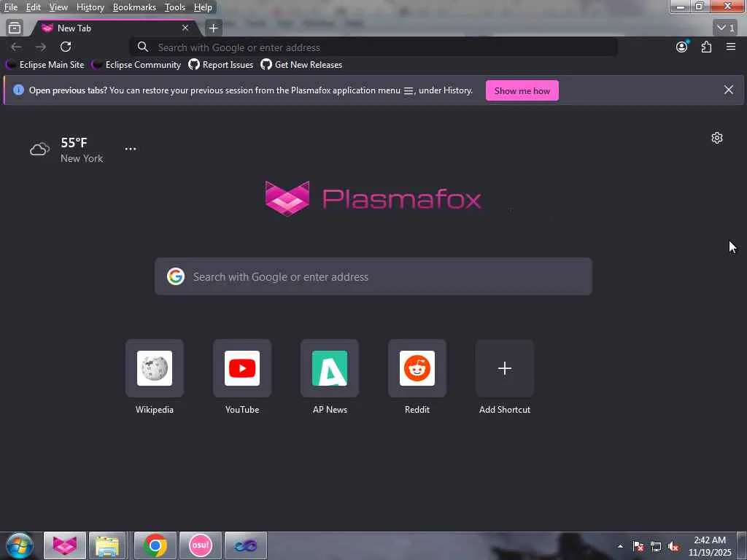Open the Wikipedia shortcut tile
The width and height of the screenshot is (747, 560).
155,368
